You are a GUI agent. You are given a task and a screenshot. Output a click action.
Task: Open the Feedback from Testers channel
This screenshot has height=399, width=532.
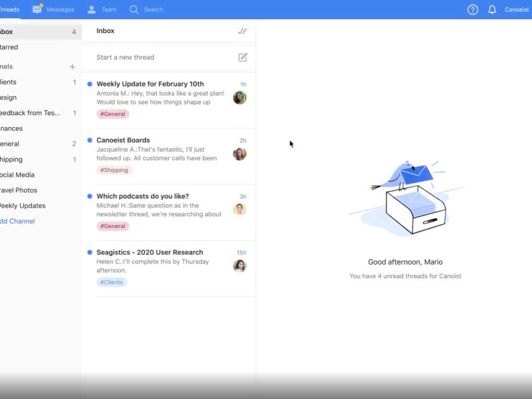click(41, 113)
